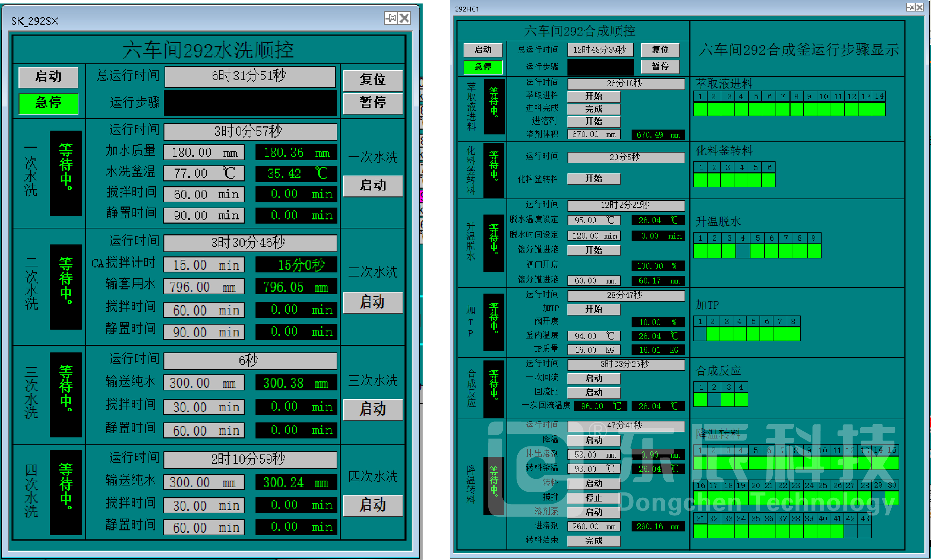Click 化料釜转料 开始 button

click(593, 179)
